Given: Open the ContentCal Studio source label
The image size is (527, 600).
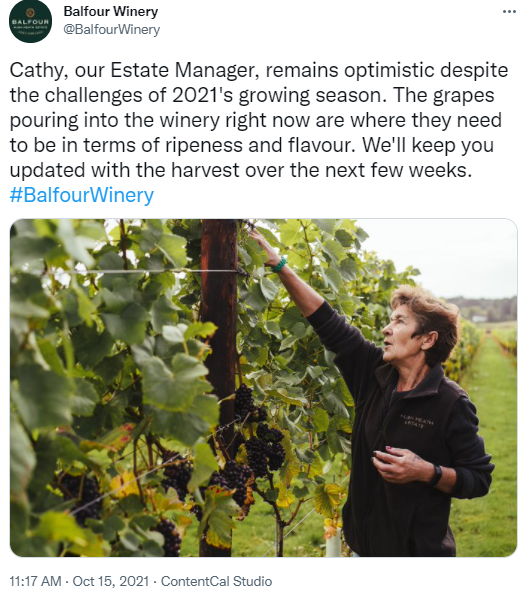Looking at the screenshot, I should pos(216,581).
